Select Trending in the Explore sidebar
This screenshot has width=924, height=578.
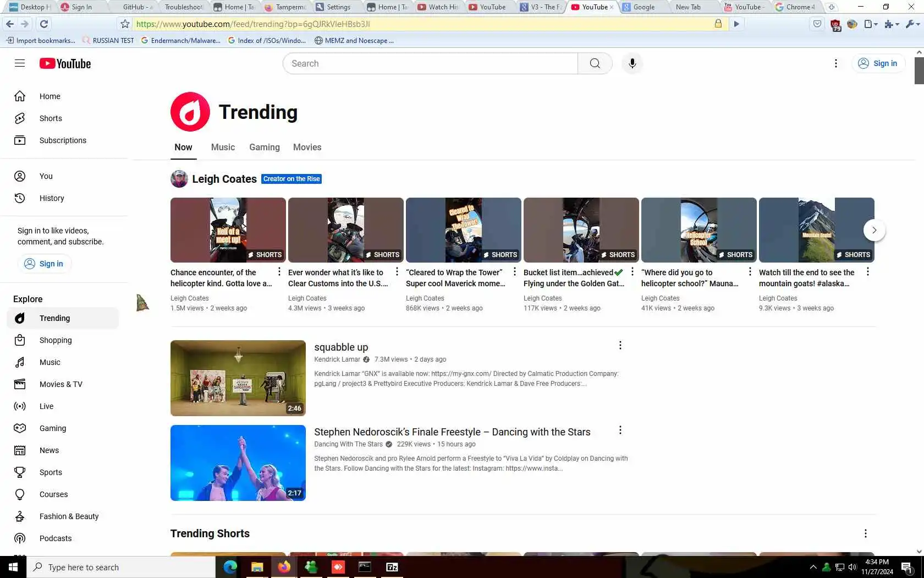[64, 318]
